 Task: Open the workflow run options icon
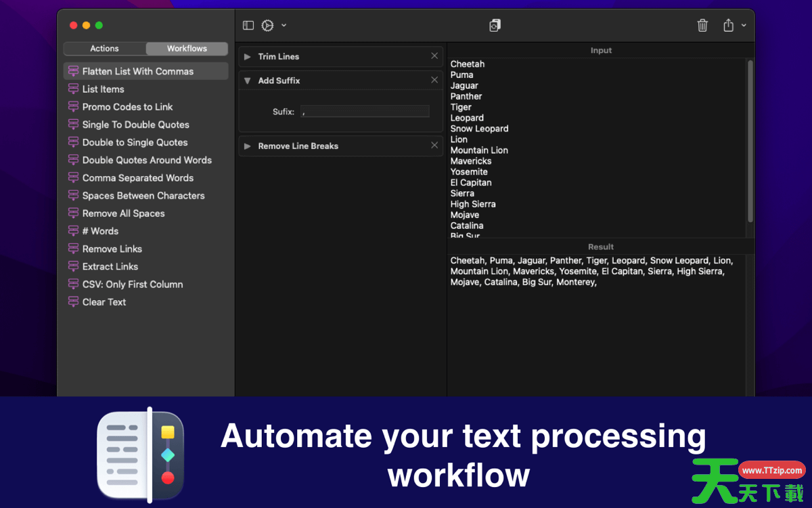268,26
